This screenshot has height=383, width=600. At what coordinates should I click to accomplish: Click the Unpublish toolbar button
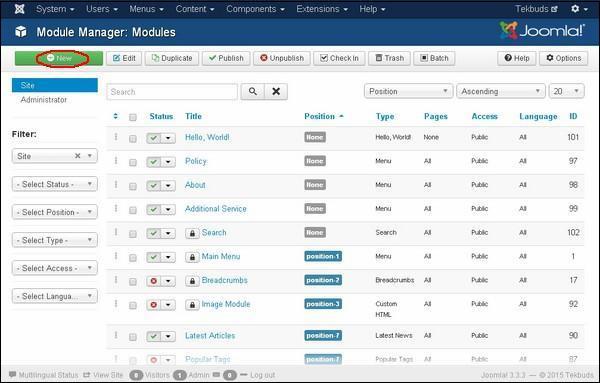click(x=282, y=58)
